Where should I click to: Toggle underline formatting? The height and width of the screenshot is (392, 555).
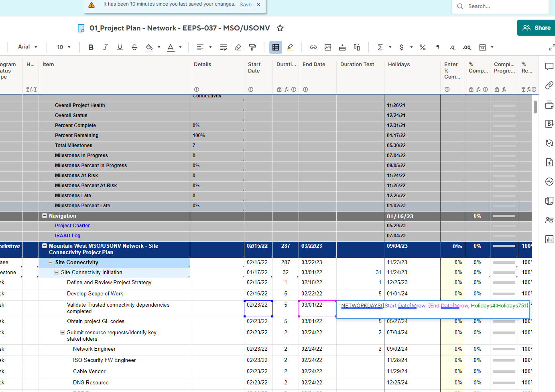pos(120,47)
